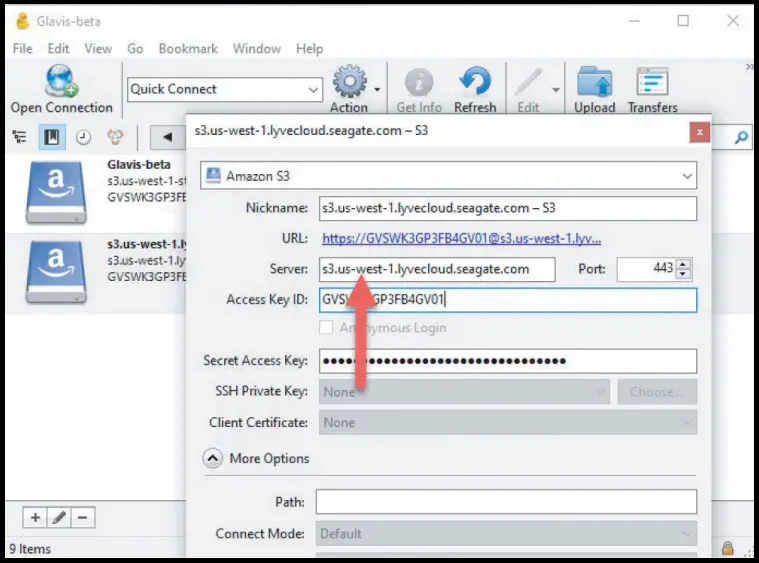Expand the Edit dropdown arrow
Image resolution: width=759 pixels, height=563 pixels.
(556, 90)
